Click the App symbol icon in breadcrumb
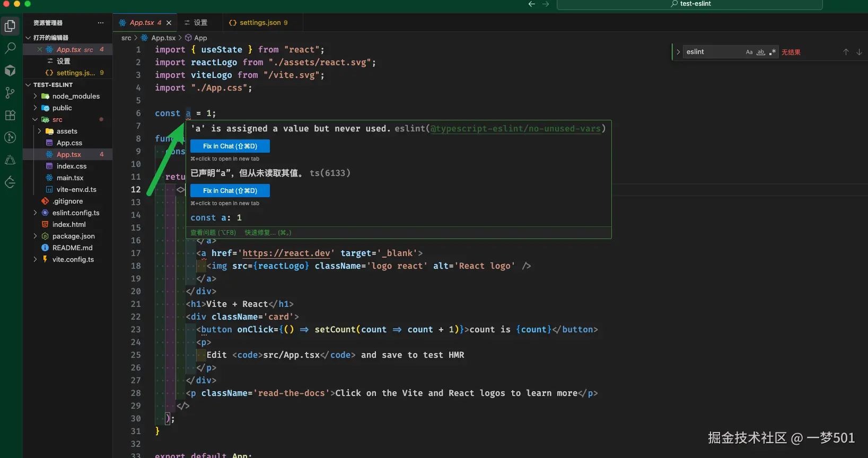 click(188, 38)
